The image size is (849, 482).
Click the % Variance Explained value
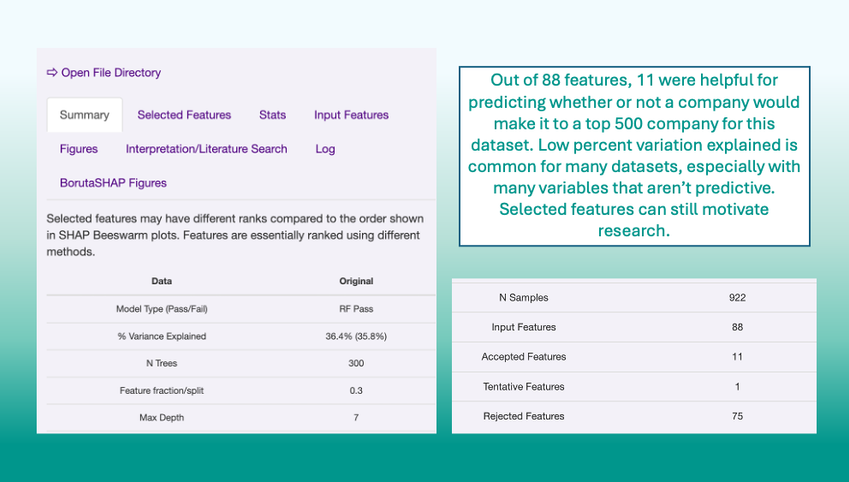(x=356, y=336)
